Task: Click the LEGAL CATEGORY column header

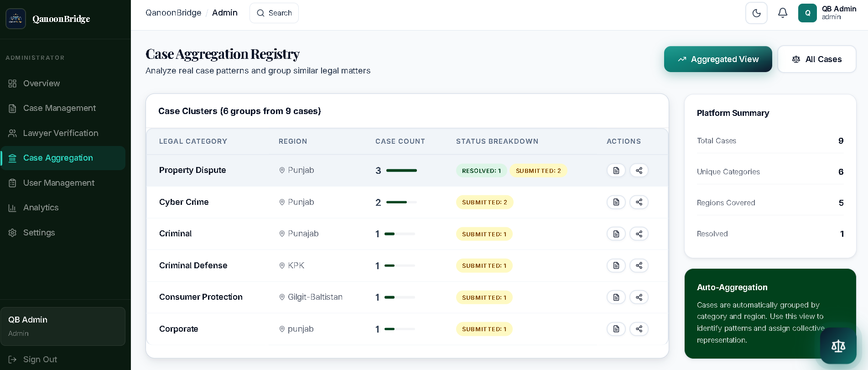Action: (x=193, y=141)
